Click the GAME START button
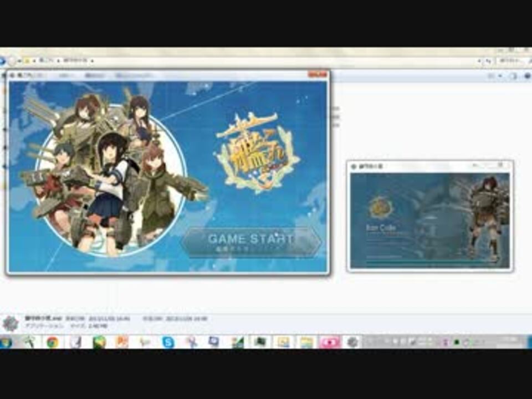 [x=250, y=242]
